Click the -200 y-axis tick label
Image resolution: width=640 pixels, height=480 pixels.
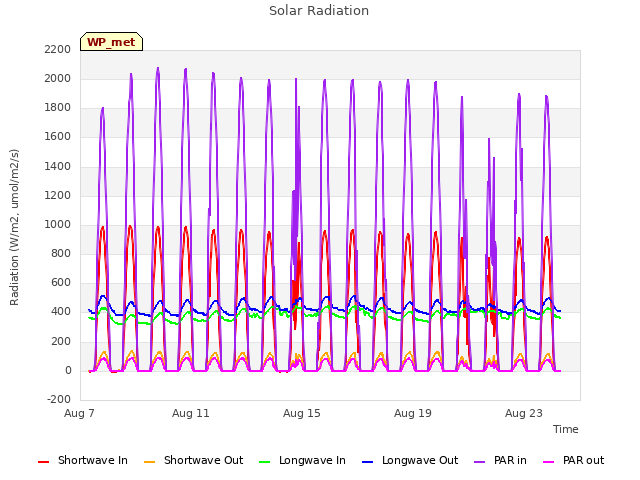[x=59, y=399]
